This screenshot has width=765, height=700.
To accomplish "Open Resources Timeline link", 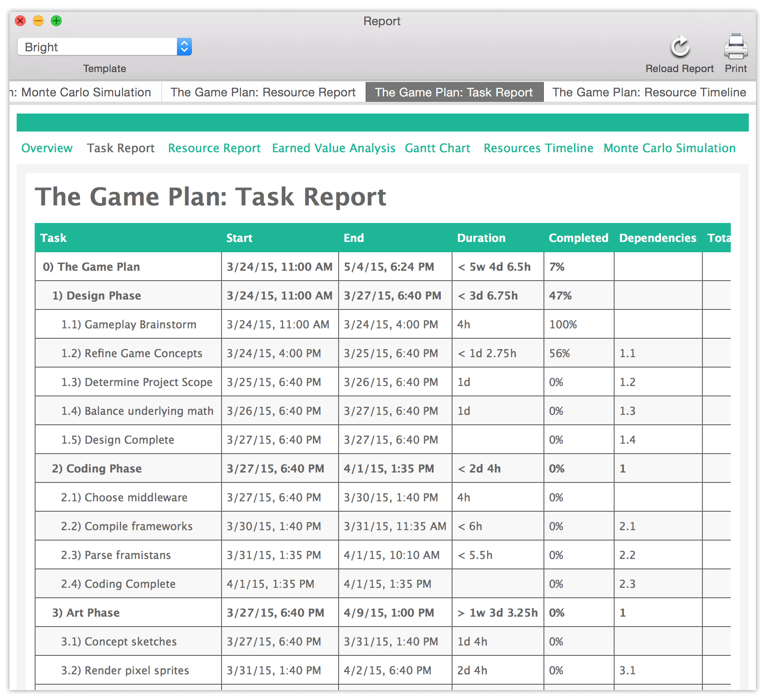I will point(539,148).
